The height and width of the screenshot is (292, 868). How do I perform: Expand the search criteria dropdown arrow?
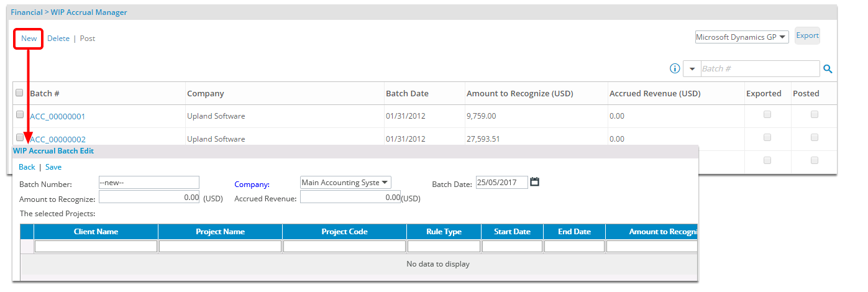point(692,69)
